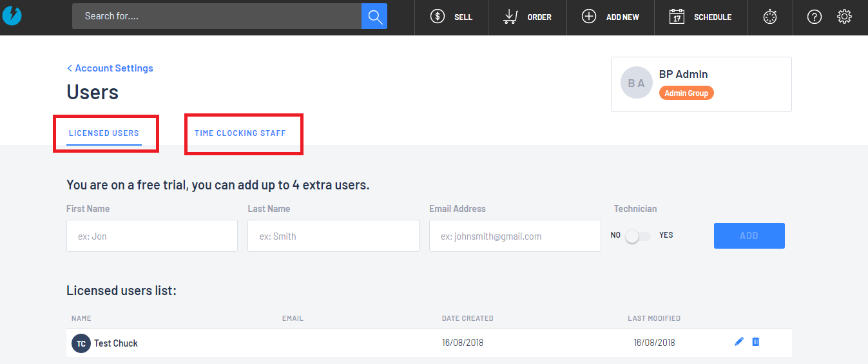The width and height of the screenshot is (868, 364).
Task: Click the Admin Group badge
Action: 686,93
